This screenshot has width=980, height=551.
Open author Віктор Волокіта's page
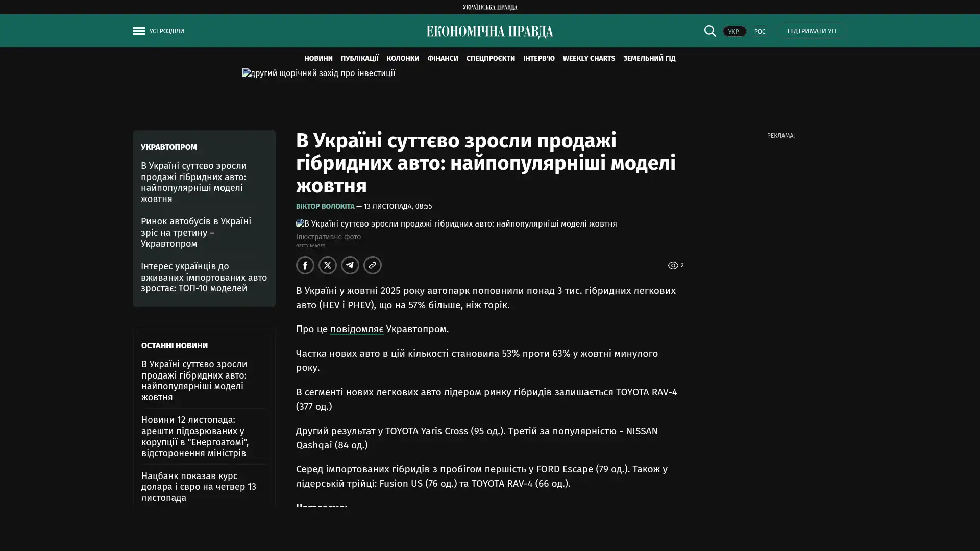tap(325, 207)
